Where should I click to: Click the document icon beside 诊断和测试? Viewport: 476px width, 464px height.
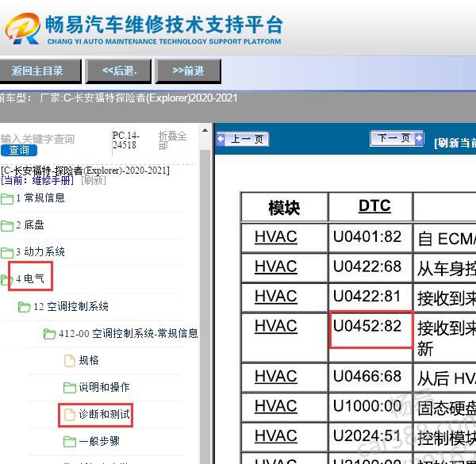click(70, 415)
